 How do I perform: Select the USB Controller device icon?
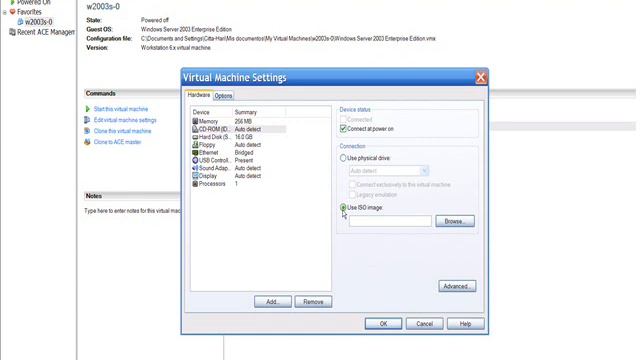coord(195,160)
